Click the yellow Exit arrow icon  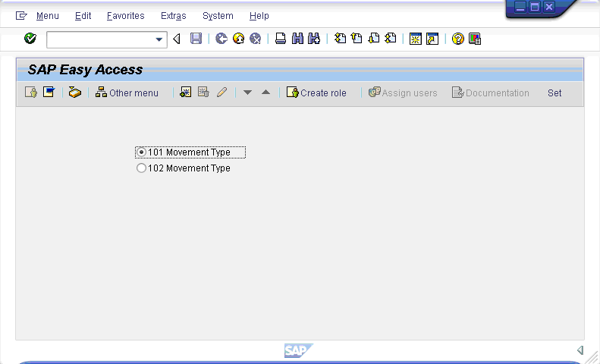click(238, 39)
